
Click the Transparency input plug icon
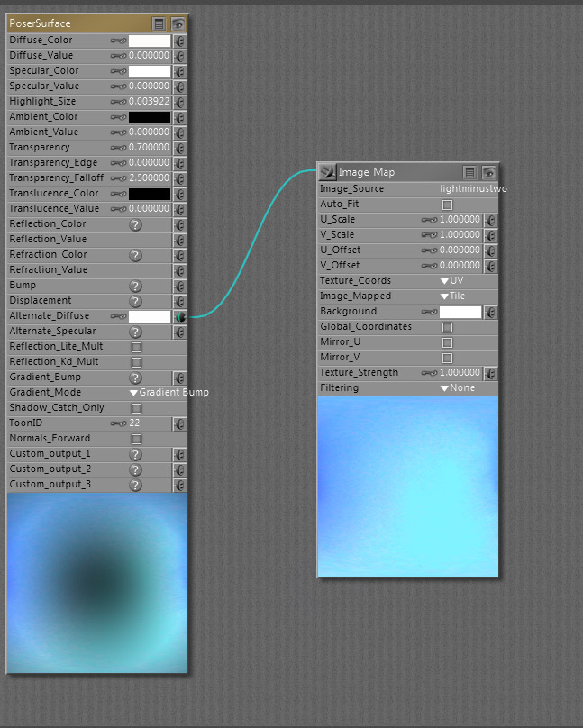click(179, 148)
